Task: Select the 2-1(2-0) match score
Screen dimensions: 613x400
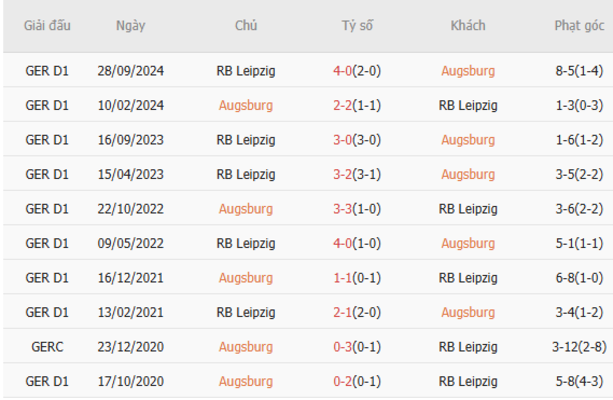Action: click(356, 312)
